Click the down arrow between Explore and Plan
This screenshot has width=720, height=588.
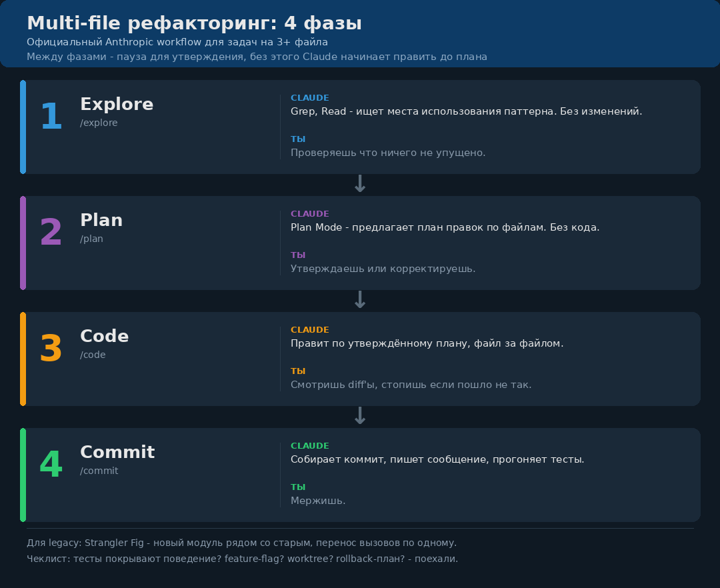tap(360, 183)
